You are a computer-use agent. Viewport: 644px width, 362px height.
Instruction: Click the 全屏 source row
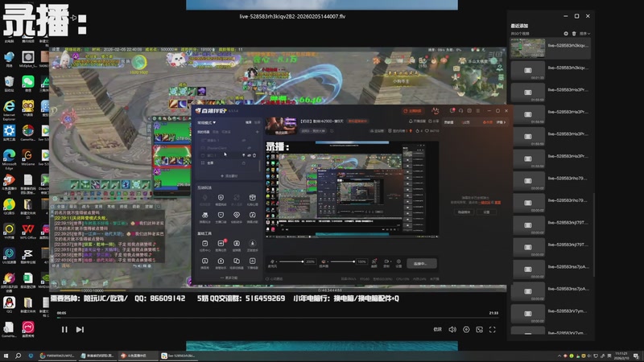(229, 163)
